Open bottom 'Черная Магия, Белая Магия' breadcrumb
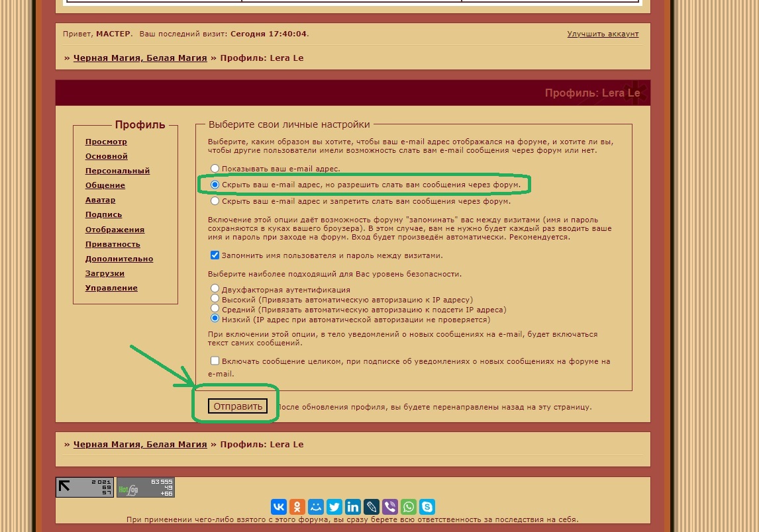The height and width of the screenshot is (532, 759). coord(140,445)
